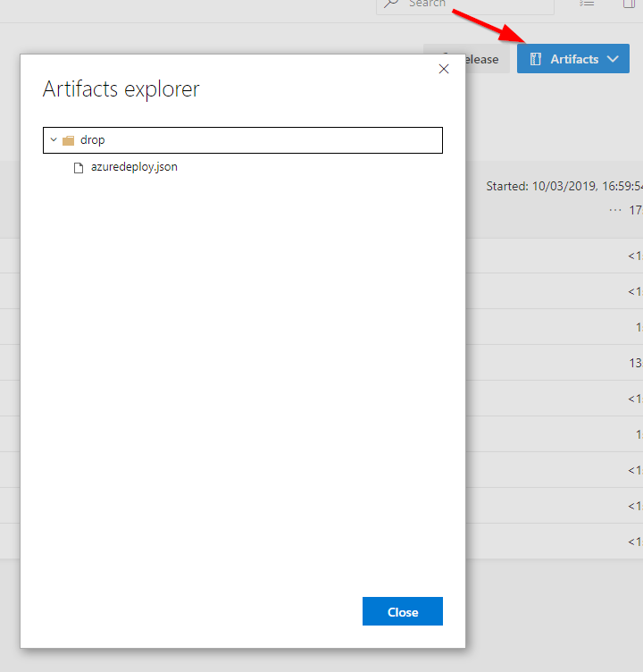643x672 pixels.
Task: Click the yellow drop folder icon
Action: pos(68,140)
